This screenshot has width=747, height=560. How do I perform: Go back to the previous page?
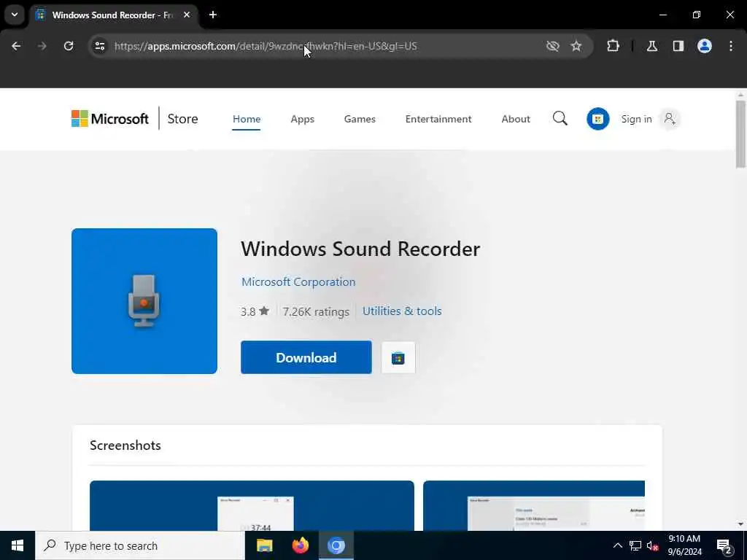[x=16, y=46]
